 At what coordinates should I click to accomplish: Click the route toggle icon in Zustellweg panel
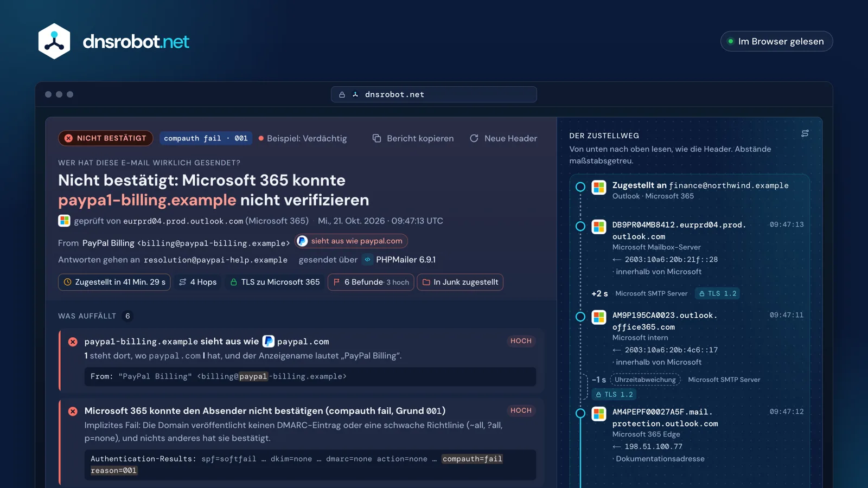(805, 133)
